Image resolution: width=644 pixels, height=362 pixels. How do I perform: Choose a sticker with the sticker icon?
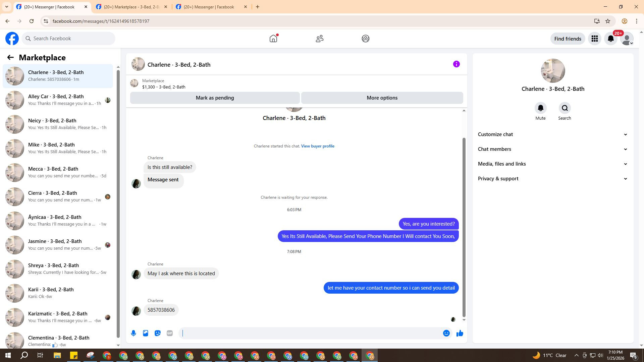[x=158, y=333]
